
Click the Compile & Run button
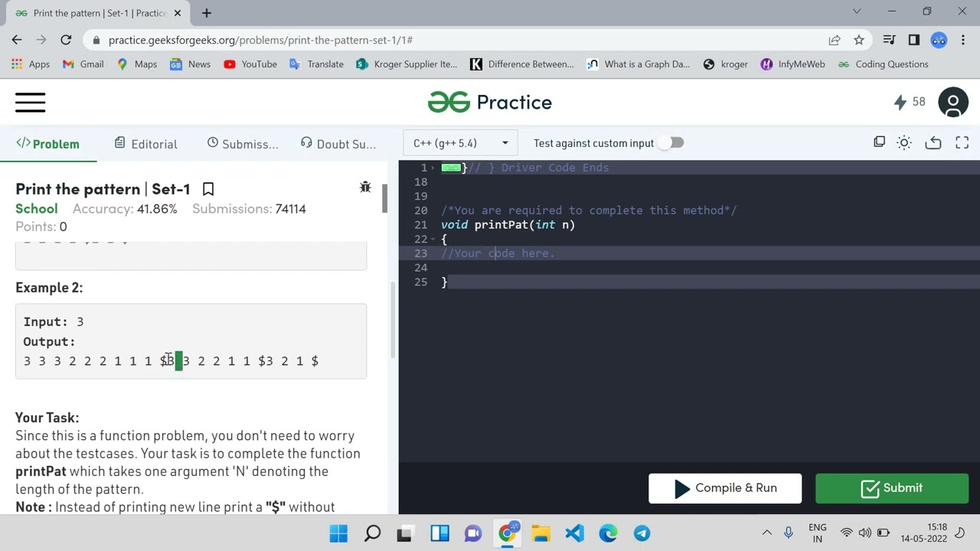tap(725, 488)
